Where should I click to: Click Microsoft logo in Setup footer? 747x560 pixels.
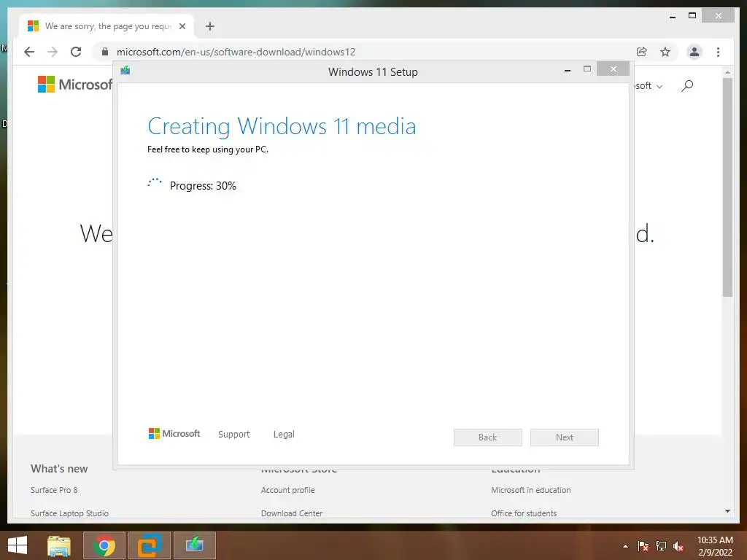[x=174, y=433]
